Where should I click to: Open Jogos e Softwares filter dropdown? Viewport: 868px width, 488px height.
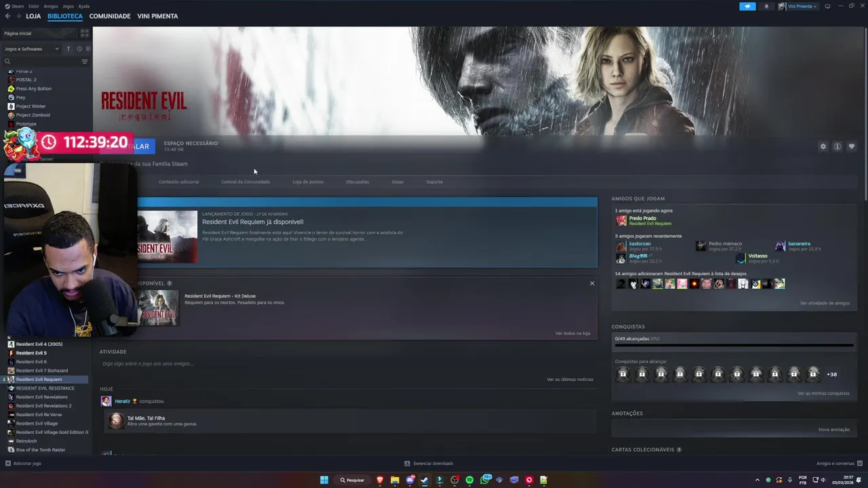click(32, 49)
